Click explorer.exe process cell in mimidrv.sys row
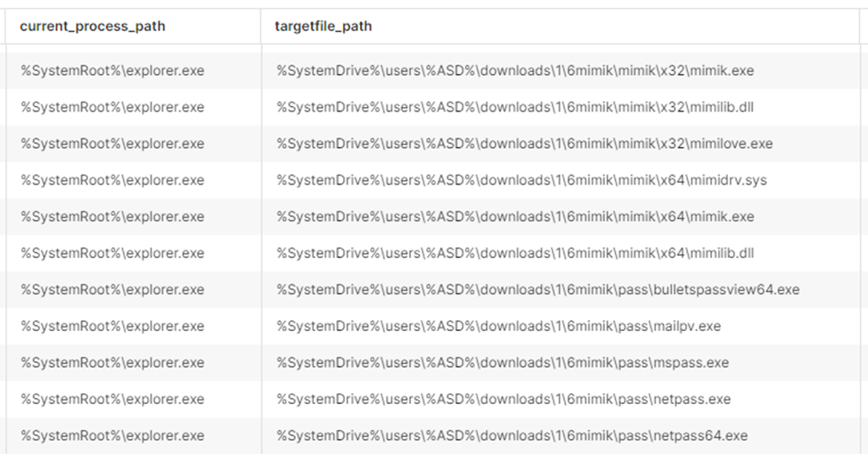The image size is (868, 454). 113,180
